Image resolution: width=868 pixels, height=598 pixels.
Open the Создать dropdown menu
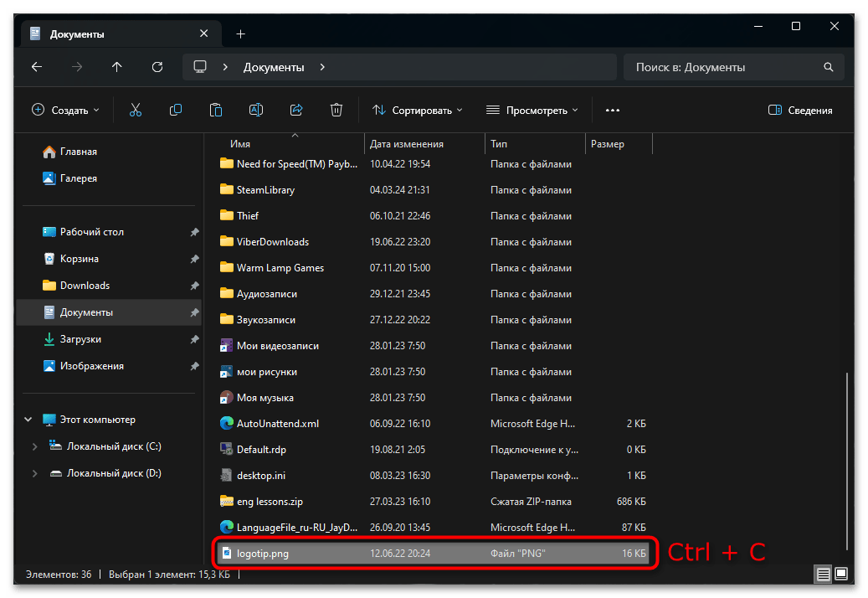(65, 110)
